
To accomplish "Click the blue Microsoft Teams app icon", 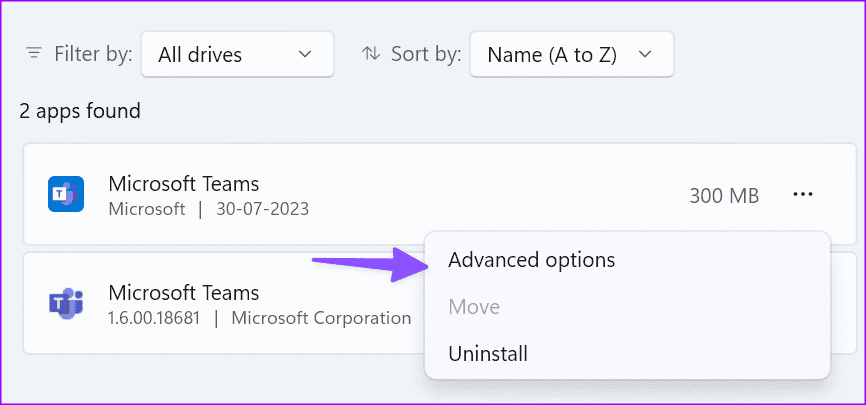I will pos(66,194).
